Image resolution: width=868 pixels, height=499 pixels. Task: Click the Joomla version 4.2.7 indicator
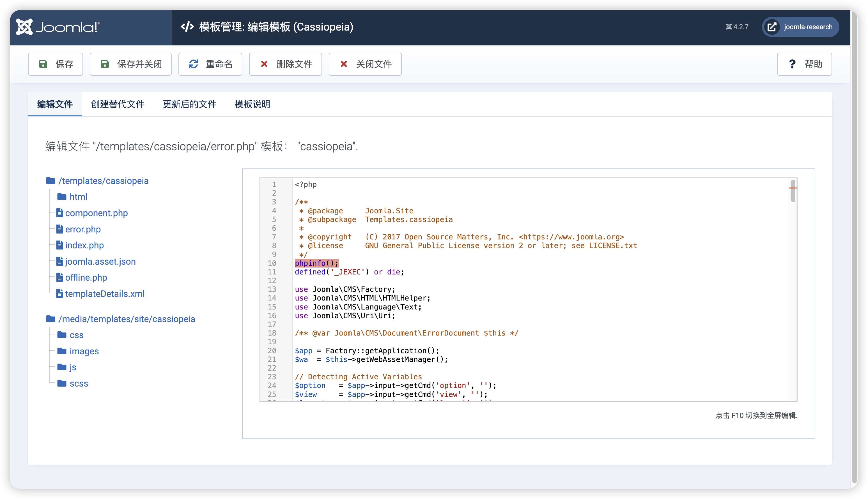pos(737,27)
